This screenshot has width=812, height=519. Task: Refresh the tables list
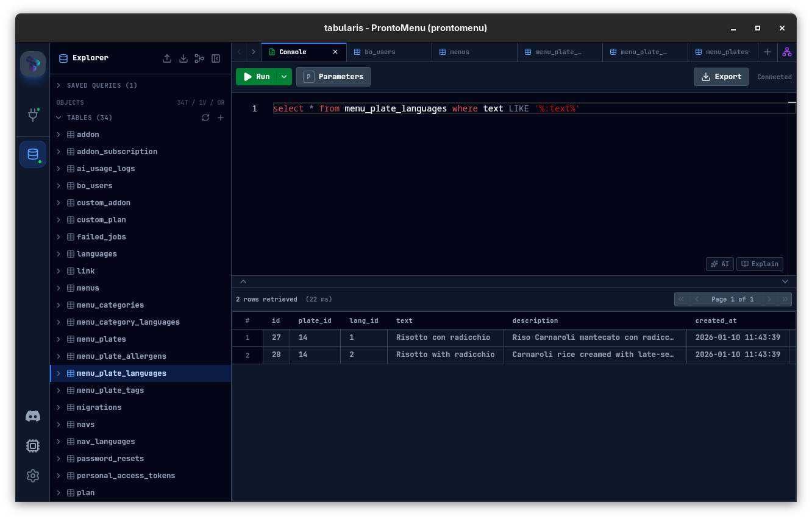[205, 118]
